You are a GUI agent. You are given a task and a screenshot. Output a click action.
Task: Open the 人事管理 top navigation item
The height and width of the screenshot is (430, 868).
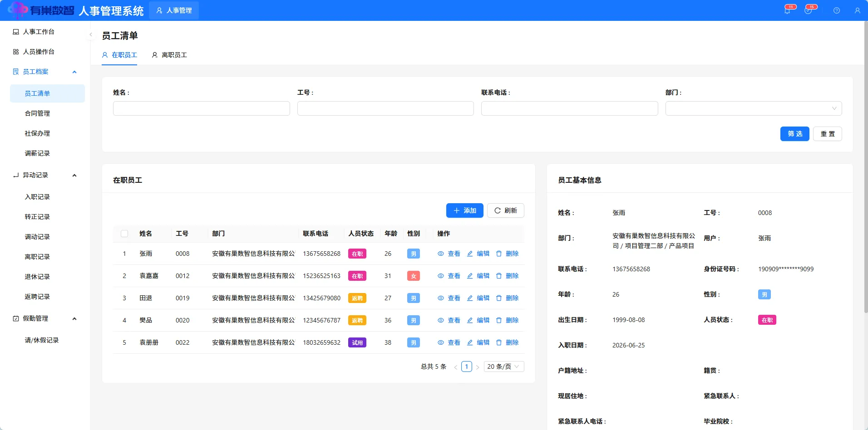click(174, 10)
